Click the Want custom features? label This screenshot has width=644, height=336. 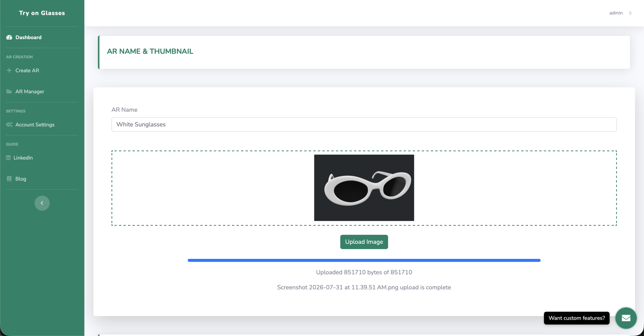coord(577,318)
